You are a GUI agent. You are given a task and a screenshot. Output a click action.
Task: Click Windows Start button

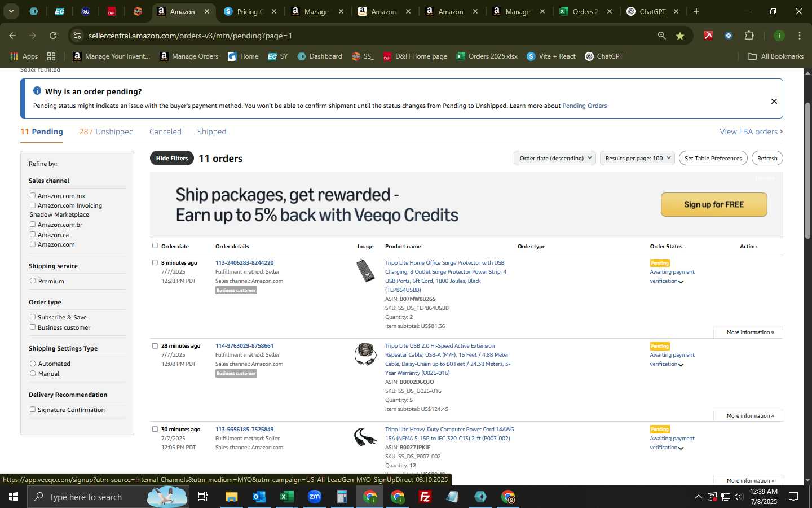pyautogui.click(x=13, y=497)
